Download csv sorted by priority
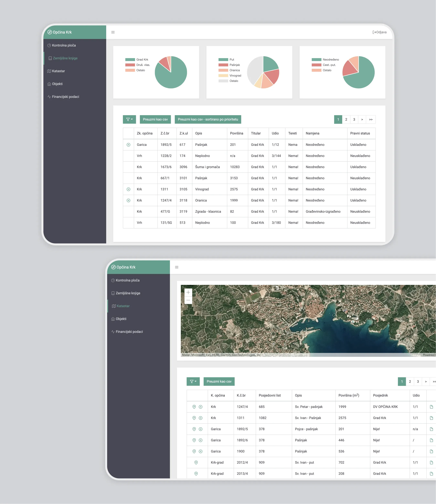This screenshot has width=436, height=504. coord(208,120)
